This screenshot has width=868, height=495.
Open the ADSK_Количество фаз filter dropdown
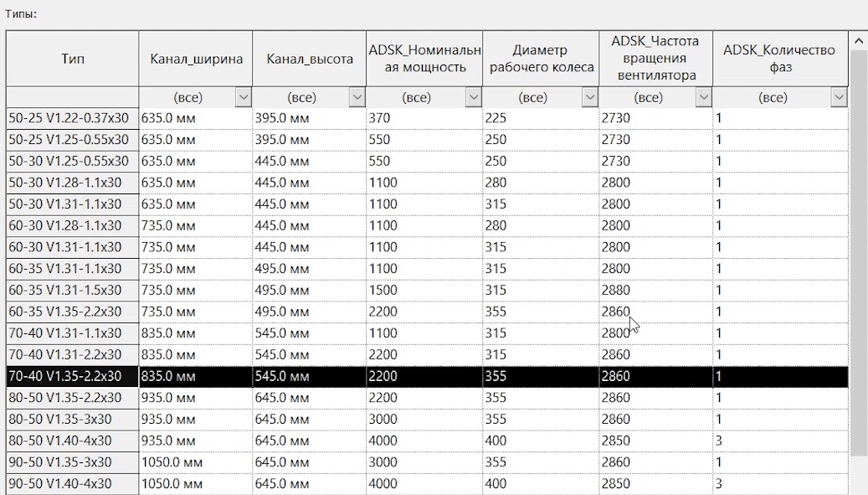click(839, 98)
